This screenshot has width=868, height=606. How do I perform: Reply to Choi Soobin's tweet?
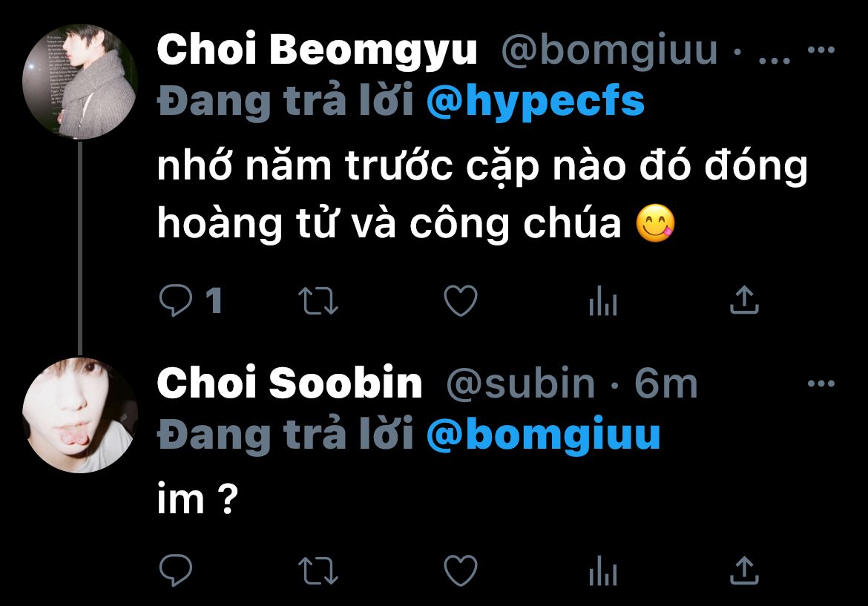(x=176, y=570)
